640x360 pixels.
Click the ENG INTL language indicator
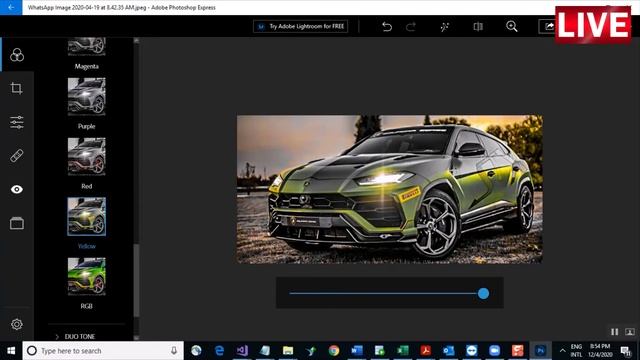(576, 351)
